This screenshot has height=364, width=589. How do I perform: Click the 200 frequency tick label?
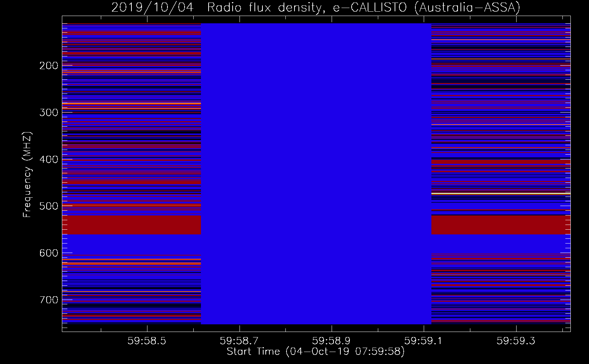(49, 66)
